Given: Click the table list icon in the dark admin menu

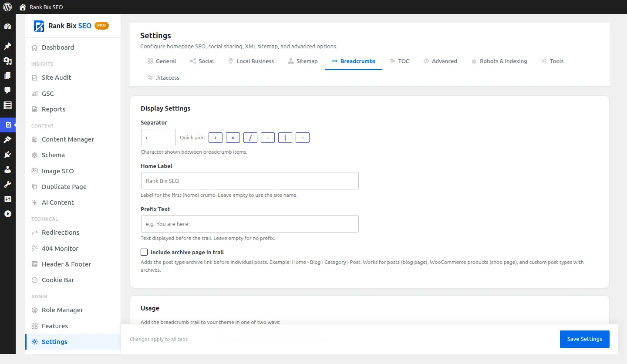Looking at the screenshot, I should (7, 105).
